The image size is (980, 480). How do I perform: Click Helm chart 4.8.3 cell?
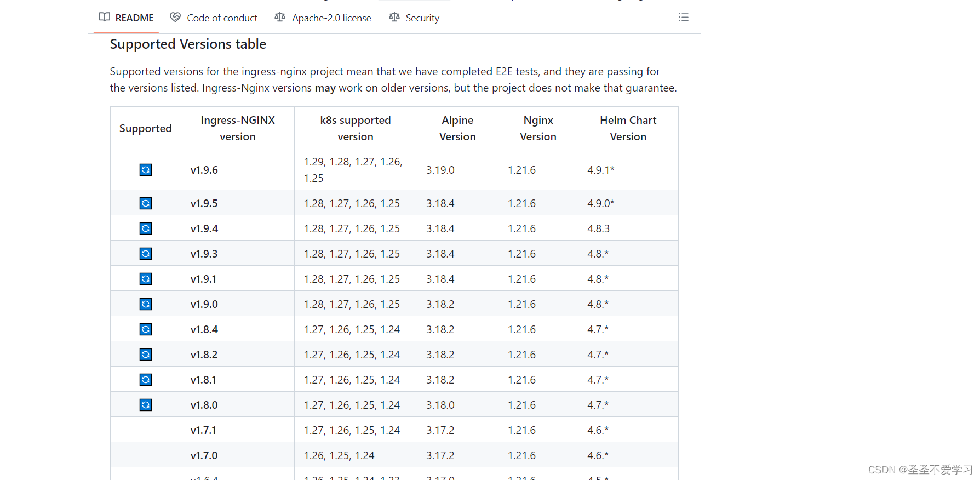(628, 228)
